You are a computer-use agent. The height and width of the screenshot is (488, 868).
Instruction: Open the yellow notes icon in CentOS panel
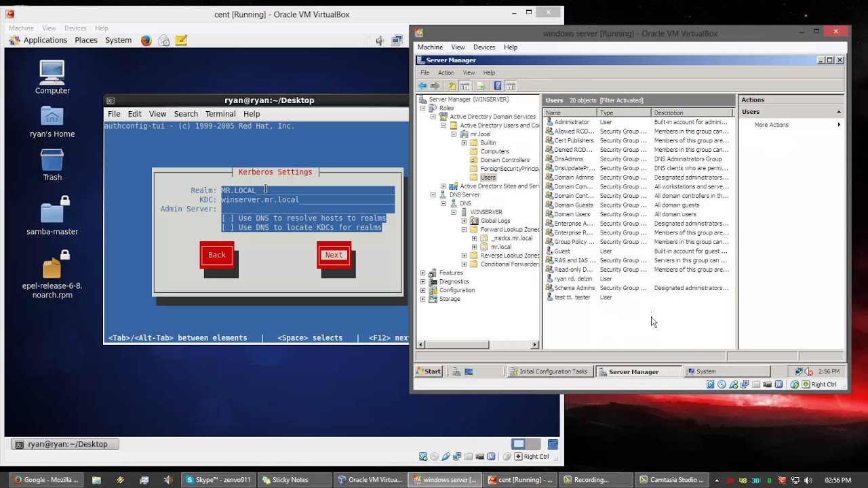[x=181, y=41]
